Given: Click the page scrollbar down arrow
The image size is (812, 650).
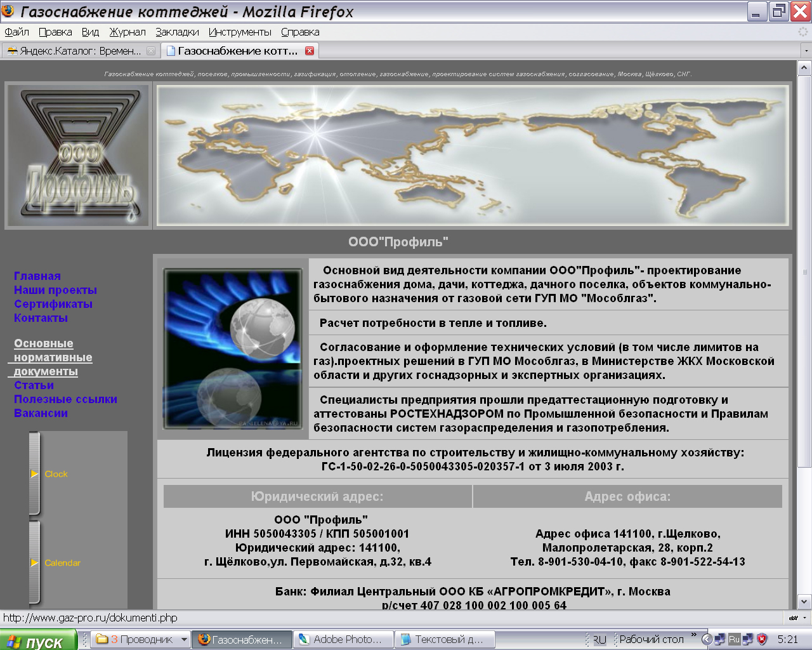Looking at the screenshot, I should tap(804, 601).
